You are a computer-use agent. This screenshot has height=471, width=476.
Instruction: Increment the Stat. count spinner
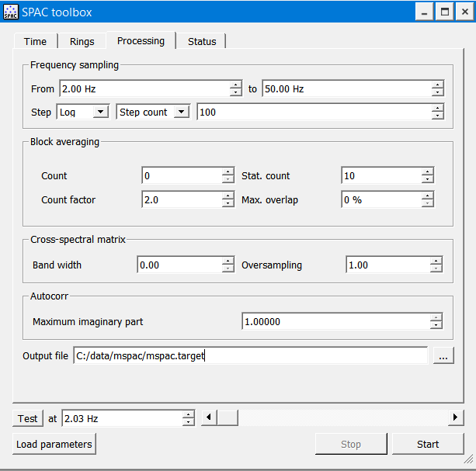pos(427,171)
